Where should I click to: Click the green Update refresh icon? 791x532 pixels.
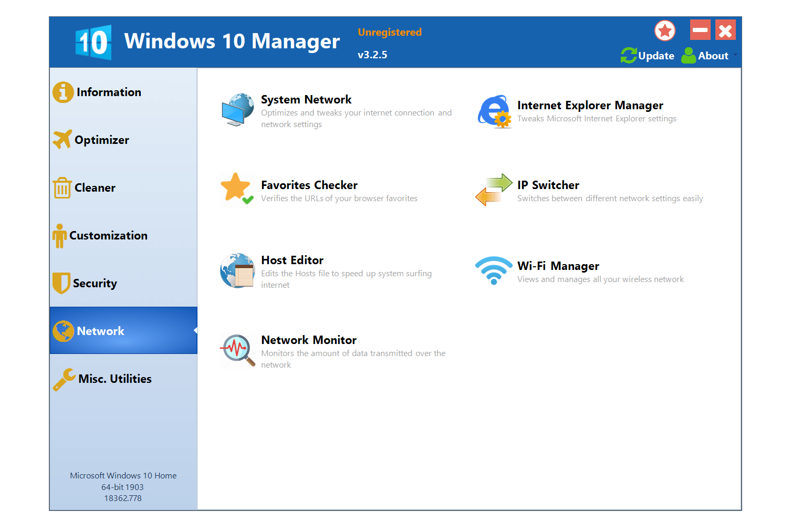click(x=629, y=55)
